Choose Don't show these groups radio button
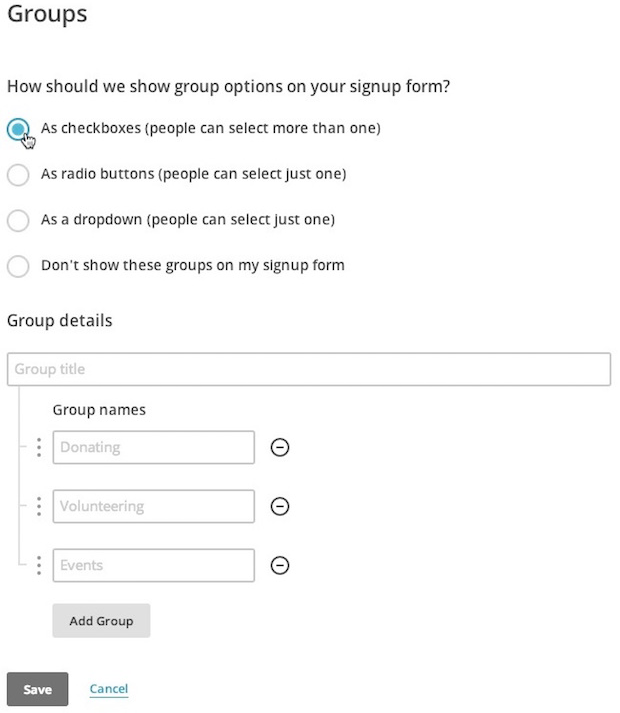Screen dimensions: 620x713 [18, 266]
